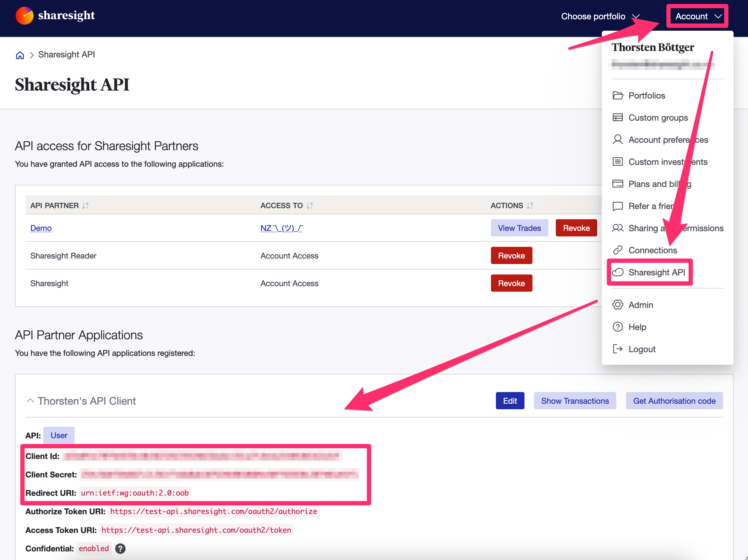Revoke access in the Sharesight row

(x=512, y=283)
